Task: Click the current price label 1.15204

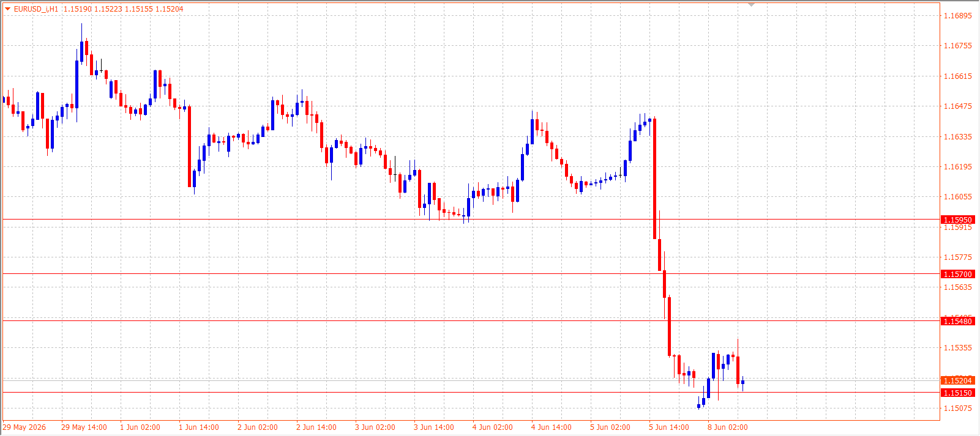Action: click(957, 380)
